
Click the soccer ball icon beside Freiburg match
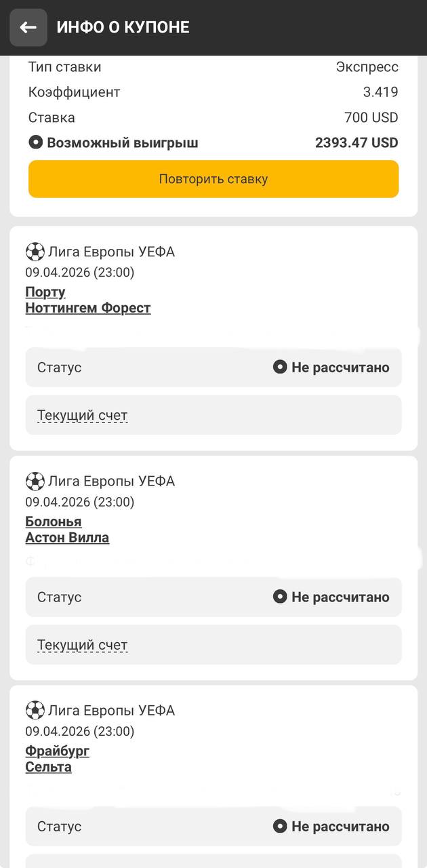pyautogui.click(x=35, y=711)
